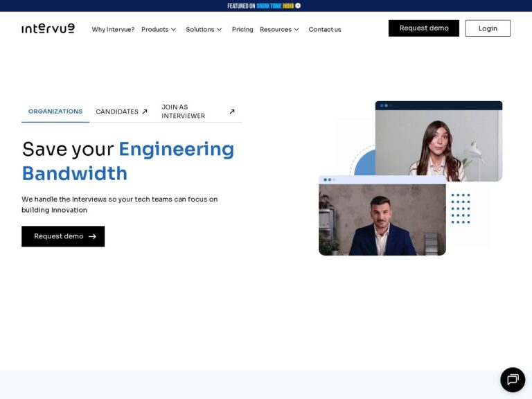Image resolution: width=532 pixels, height=399 pixels.
Task: Switch to the Candidates tab
Action: (x=117, y=112)
